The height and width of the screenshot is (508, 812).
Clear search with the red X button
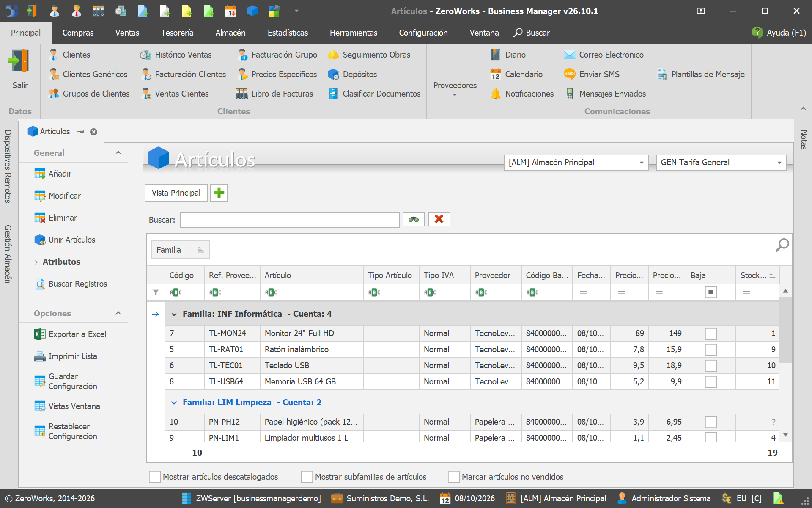[439, 219]
